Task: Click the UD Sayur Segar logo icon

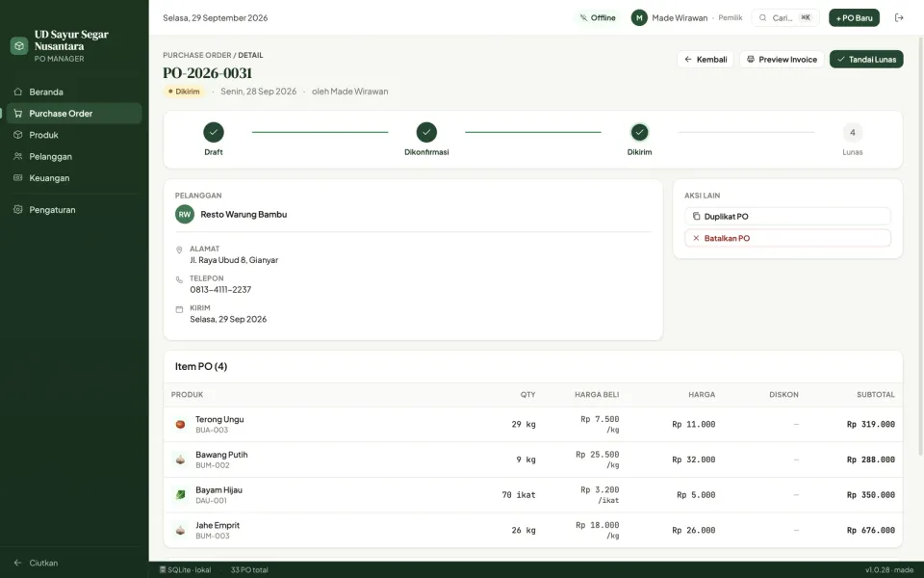Action: (x=19, y=45)
